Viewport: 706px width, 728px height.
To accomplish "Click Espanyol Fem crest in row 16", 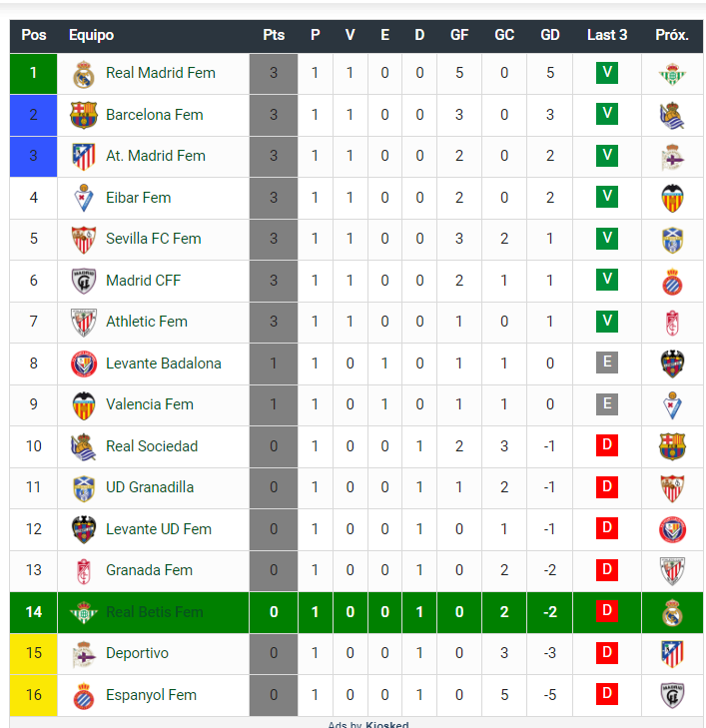I will (x=84, y=695).
